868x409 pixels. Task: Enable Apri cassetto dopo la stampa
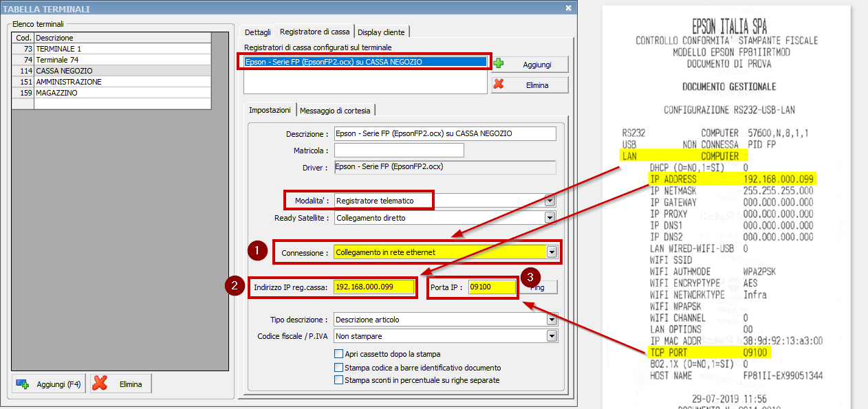pyautogui.click(x=338, y=354)
